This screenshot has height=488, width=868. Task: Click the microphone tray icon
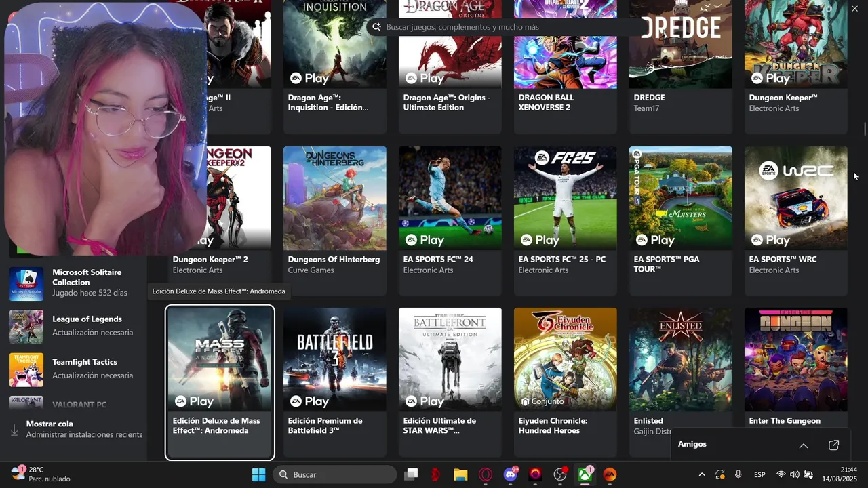pos(738,474)
